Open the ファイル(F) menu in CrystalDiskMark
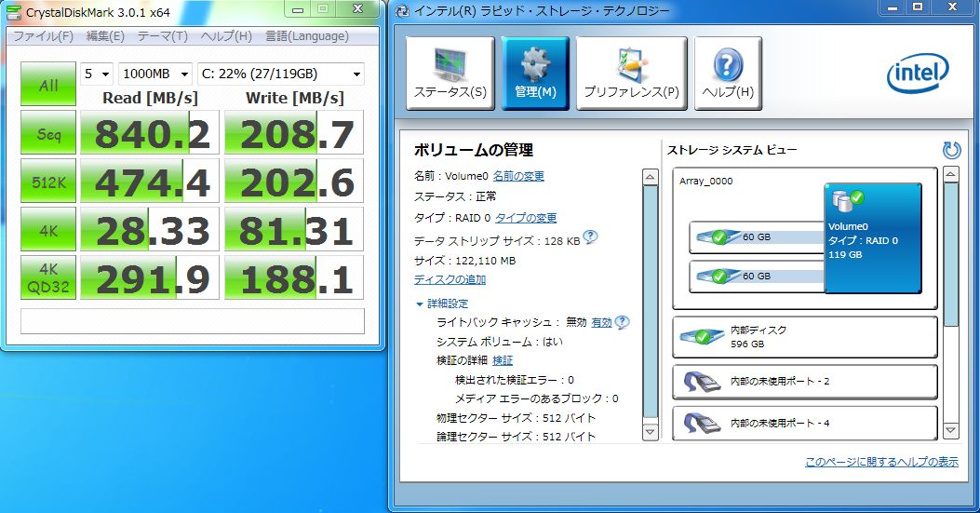Image resolution: width=980 pixels, height=513 pixels. click(43, 36)
